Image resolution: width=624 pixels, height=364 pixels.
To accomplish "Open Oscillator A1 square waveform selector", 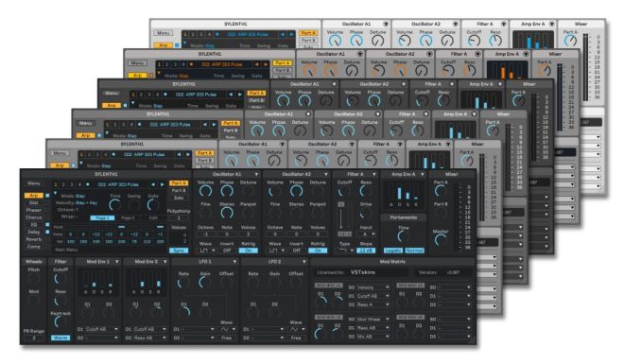I will [207, 251].
